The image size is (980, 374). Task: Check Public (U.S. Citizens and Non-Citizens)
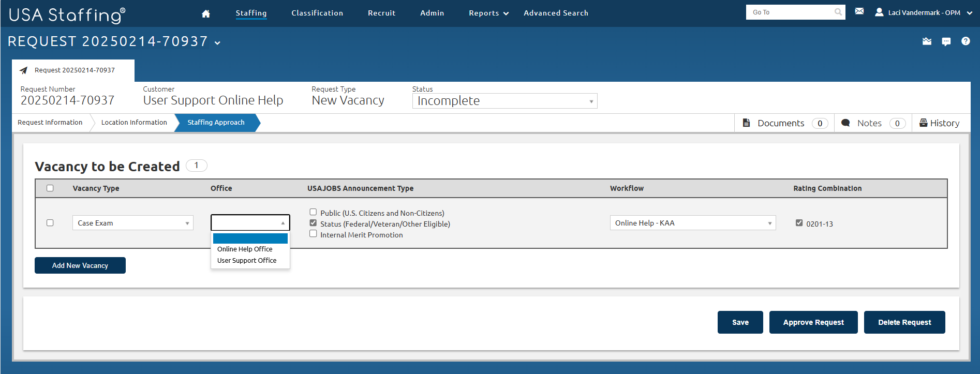(313, 212)
